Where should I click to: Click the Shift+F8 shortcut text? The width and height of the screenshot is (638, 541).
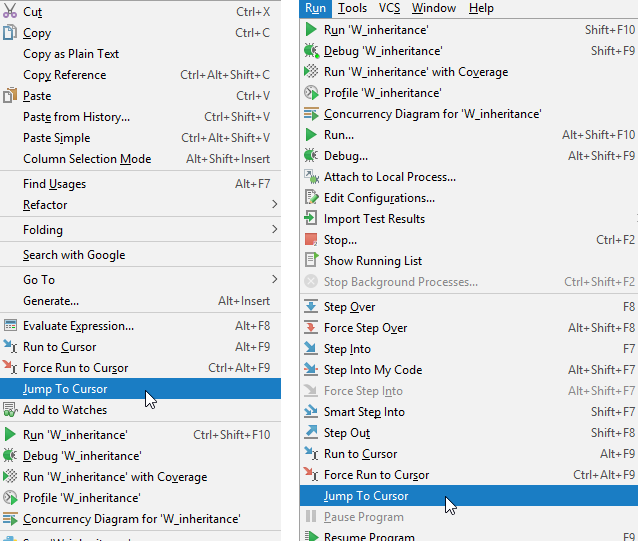tap(613, 432)
